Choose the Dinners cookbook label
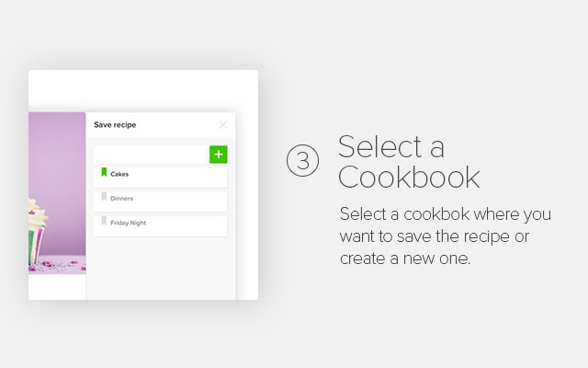The image size is (588, 368). (x=122, y=198)
